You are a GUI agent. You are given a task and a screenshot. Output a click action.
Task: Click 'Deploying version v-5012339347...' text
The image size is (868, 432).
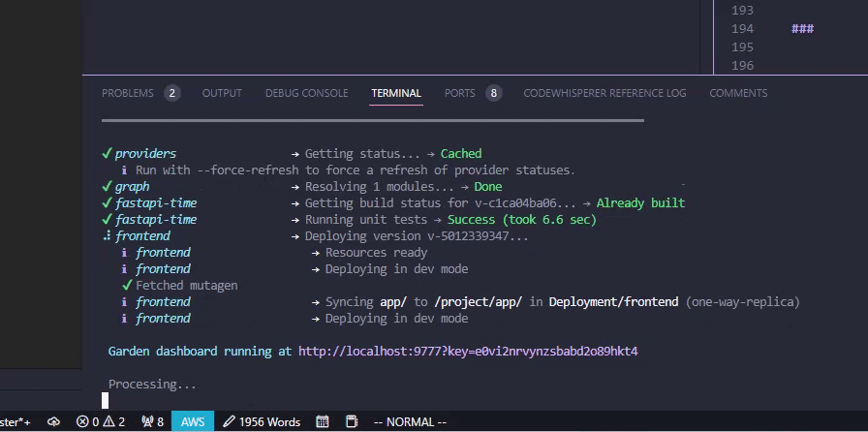[417, 236]
